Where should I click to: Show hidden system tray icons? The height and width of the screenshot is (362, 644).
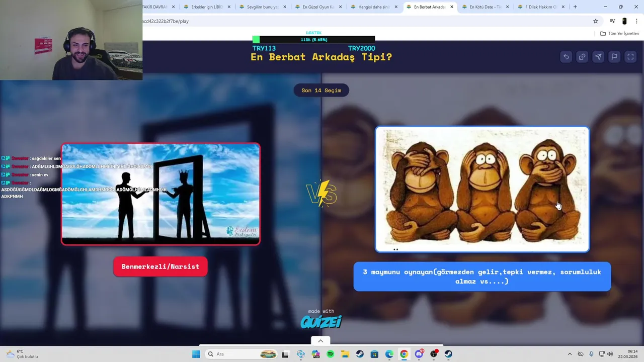570,354
